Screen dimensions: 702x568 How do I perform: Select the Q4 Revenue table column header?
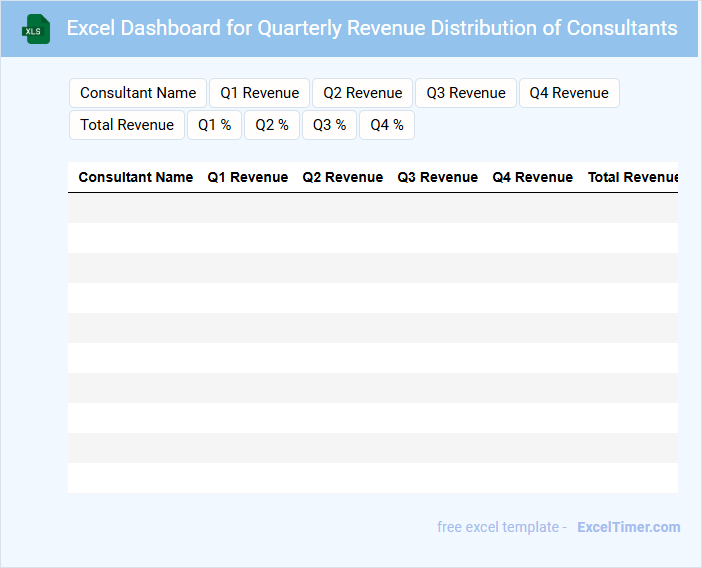coord(533,177)
